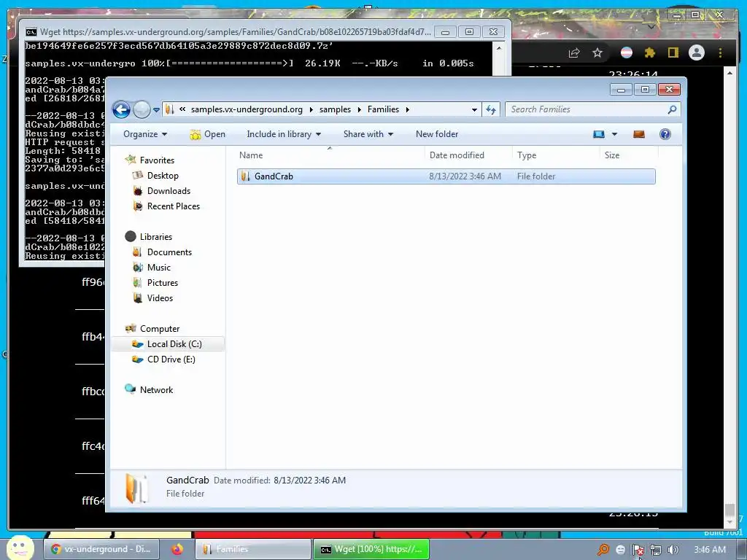Viewport: 747px width, 560px height.
Task: Switch to Families Explorer taskbar button
Action: pos(253,549)
